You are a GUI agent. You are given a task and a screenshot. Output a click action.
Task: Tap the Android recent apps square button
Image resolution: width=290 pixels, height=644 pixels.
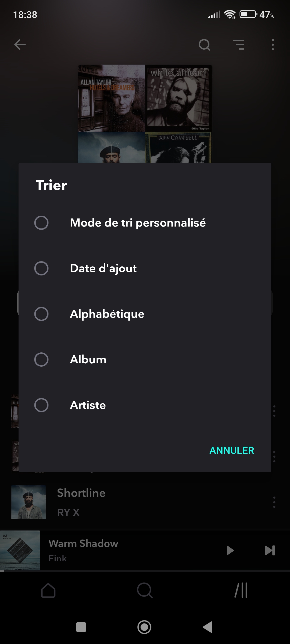point(81,627)
